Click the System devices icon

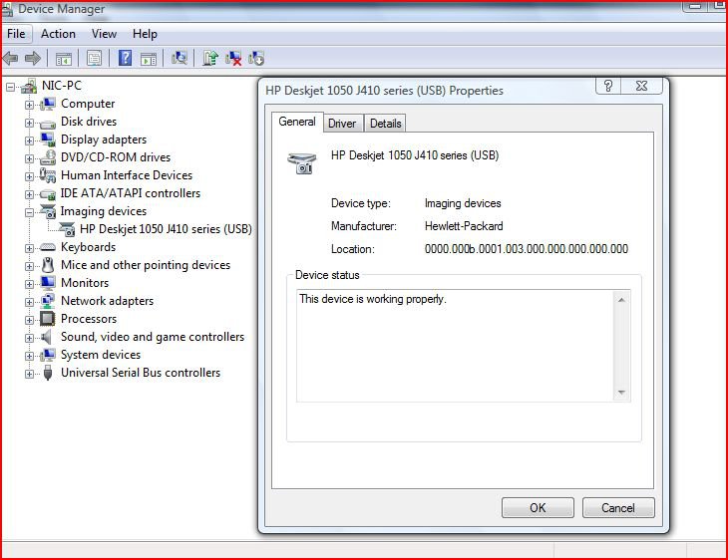(x=47, y=355)
